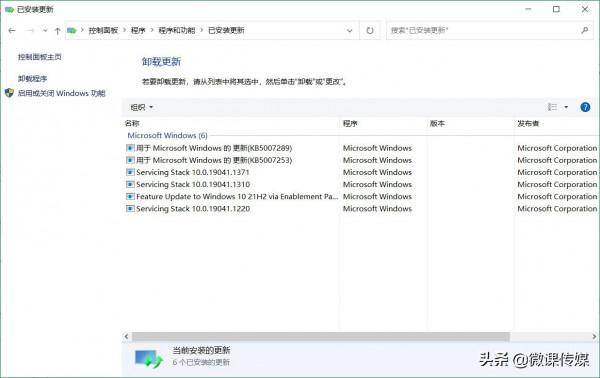
Task: Minimize the 已安装更新 window
Action: (x=528, y=9)
